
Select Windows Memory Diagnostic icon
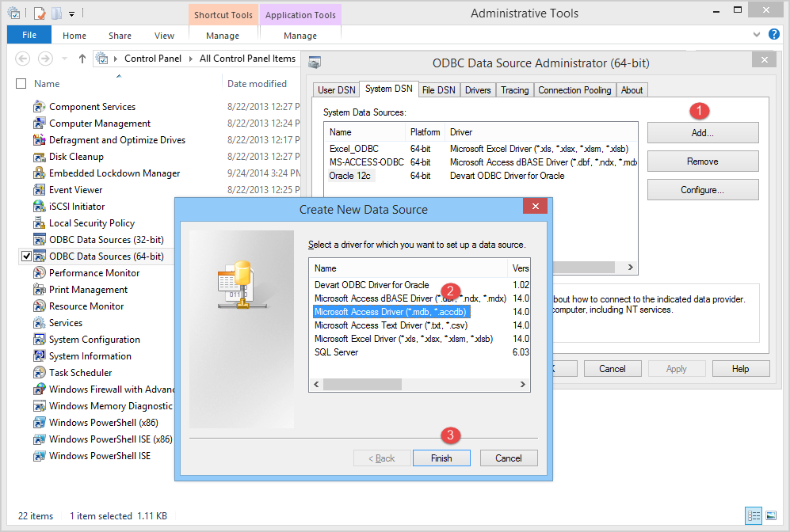[40, 405]
